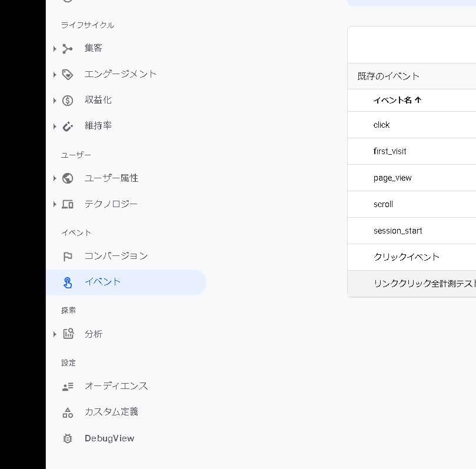Open the session_start event row
This screenshot has height=469, width=476.
[x=398, y=231]
